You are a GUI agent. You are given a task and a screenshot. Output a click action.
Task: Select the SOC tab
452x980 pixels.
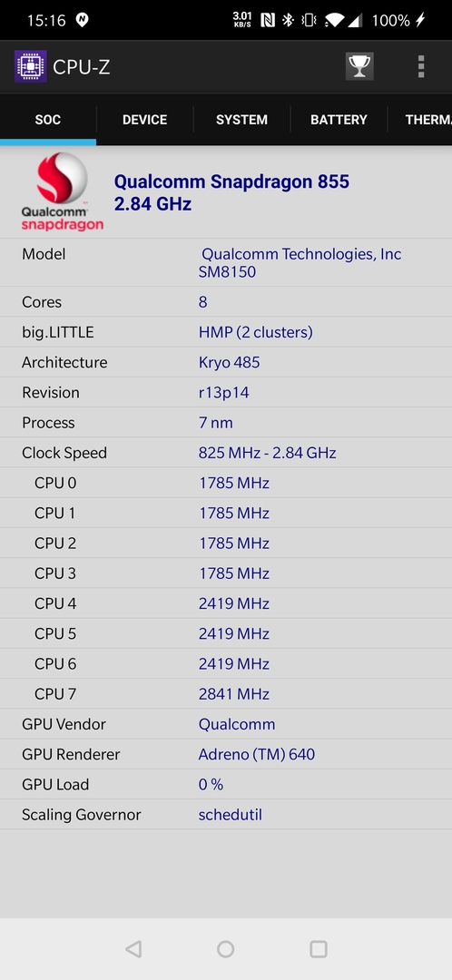coord(48,120)
